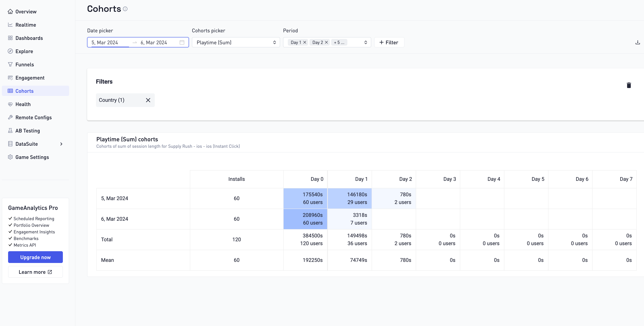The width and height of the screenshot is (644, 326).
Task: Click the 5, Mar 2024 row label
Action: tap(115, 198)
